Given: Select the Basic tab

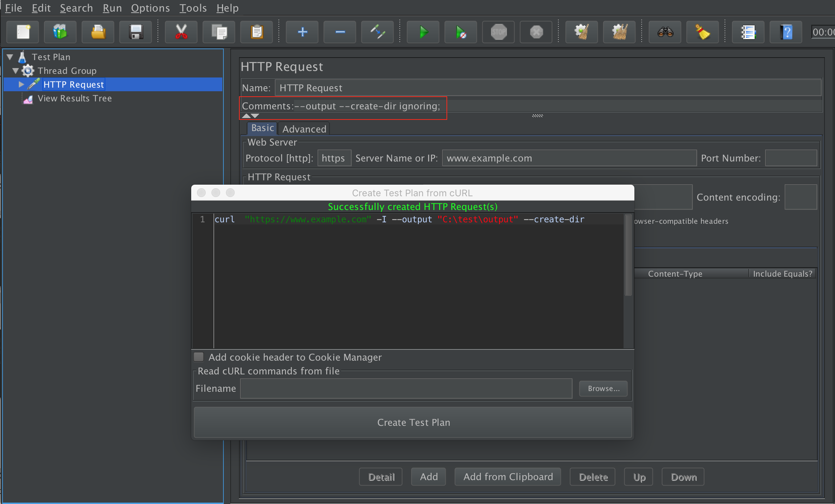Looking at the screenshot, I should 261,128.
